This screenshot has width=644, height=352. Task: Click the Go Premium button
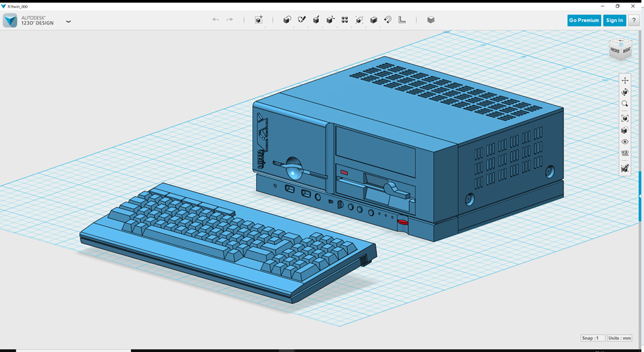tap(584, 20)
